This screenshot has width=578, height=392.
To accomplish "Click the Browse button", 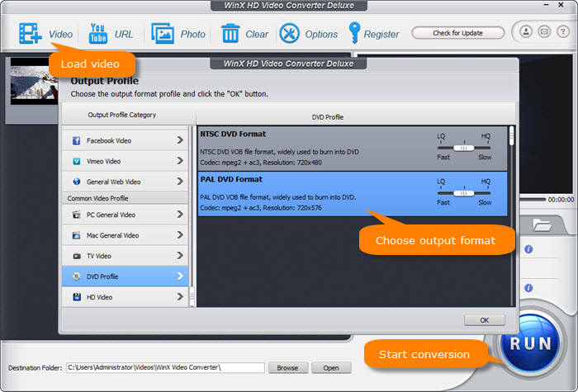I will [287, 368].
